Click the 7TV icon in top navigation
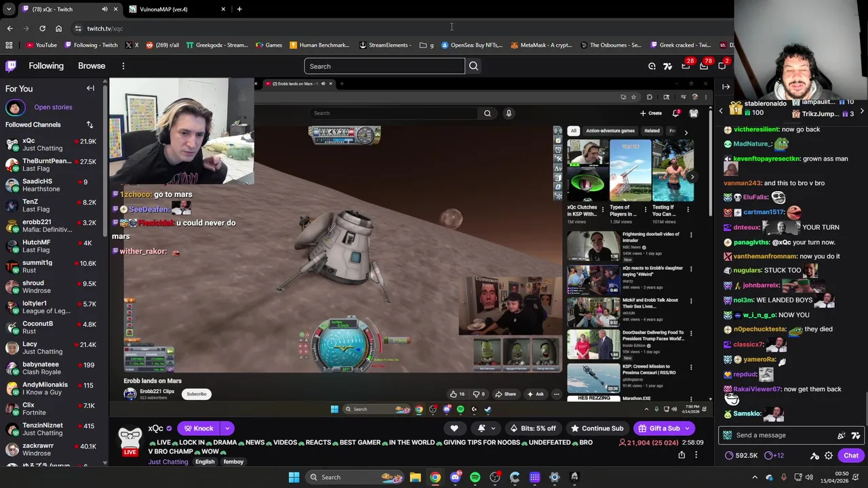The width and height of the screenshot is (868, 488). [668, 66]
